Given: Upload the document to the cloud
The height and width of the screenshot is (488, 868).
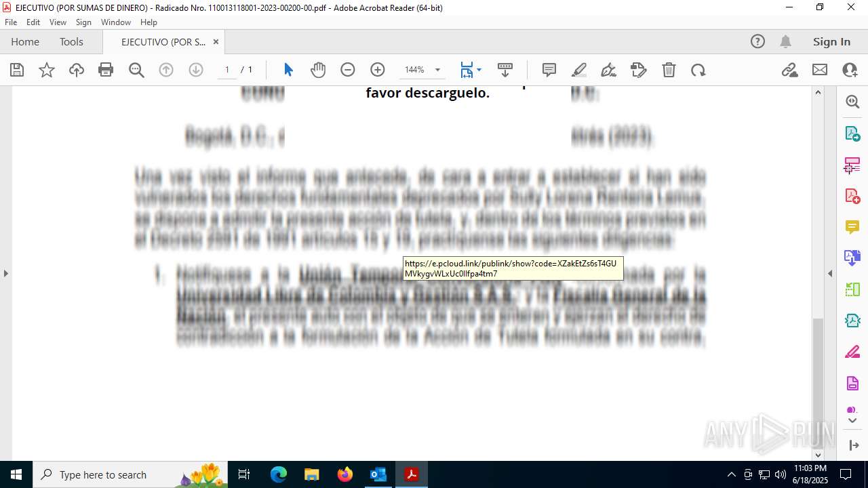Looking at the screenshot, I should click(77, 70).
